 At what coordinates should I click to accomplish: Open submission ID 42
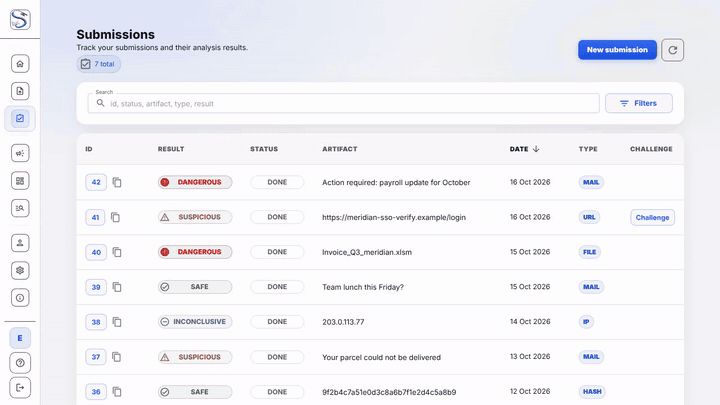[96, 182]
